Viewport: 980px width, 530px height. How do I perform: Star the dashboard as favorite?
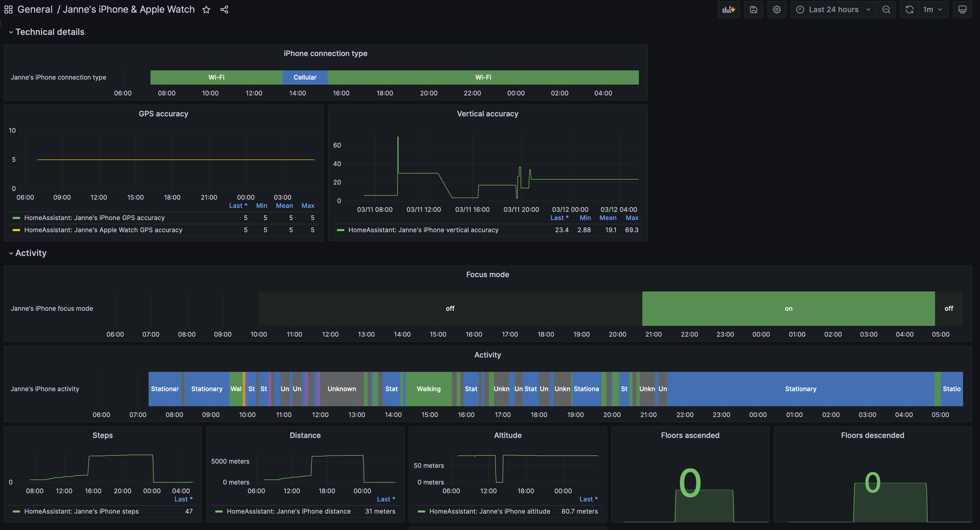click(206, 9)
